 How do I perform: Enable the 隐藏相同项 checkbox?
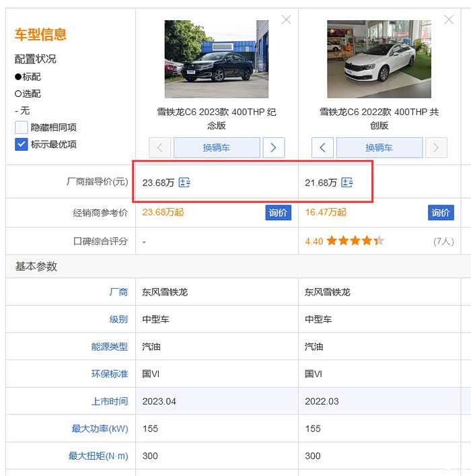22,127
